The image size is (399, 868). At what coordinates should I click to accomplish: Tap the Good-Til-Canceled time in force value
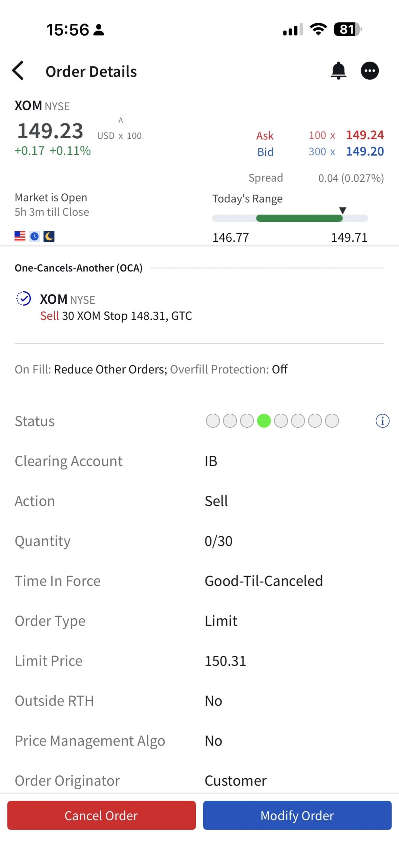click(x=264, y=581)
